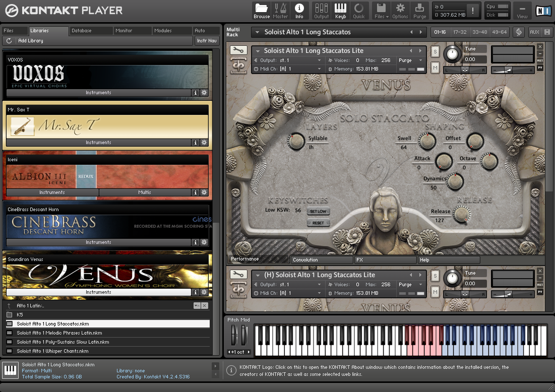Open Iceni Multis button
The image size is (555, 392).
tap(145, 192)
